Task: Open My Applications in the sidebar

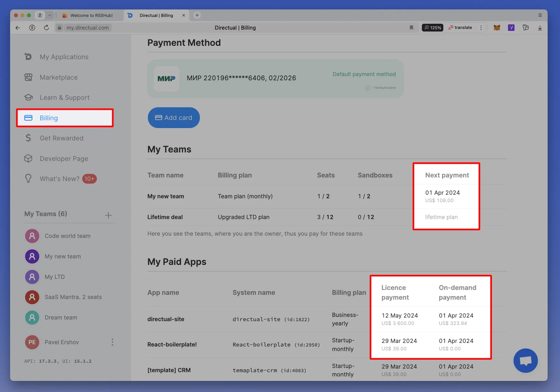Action: [64, 57]
